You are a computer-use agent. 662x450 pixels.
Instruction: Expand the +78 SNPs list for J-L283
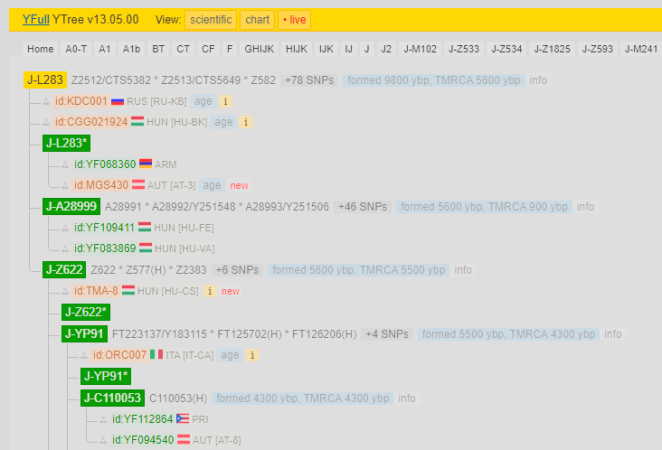tap(309, 80)
